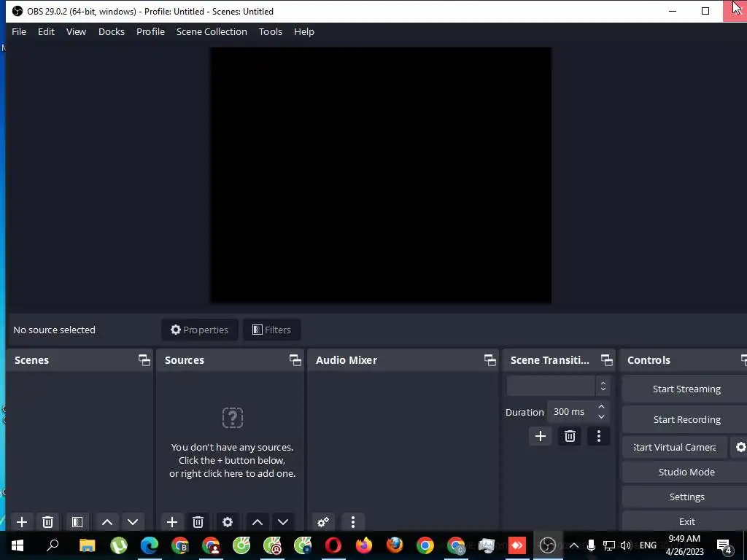The height and width of the screenshot is (560, 747).
Task: Delete the scene transition with trash icon
Action: tap(570, 436)
